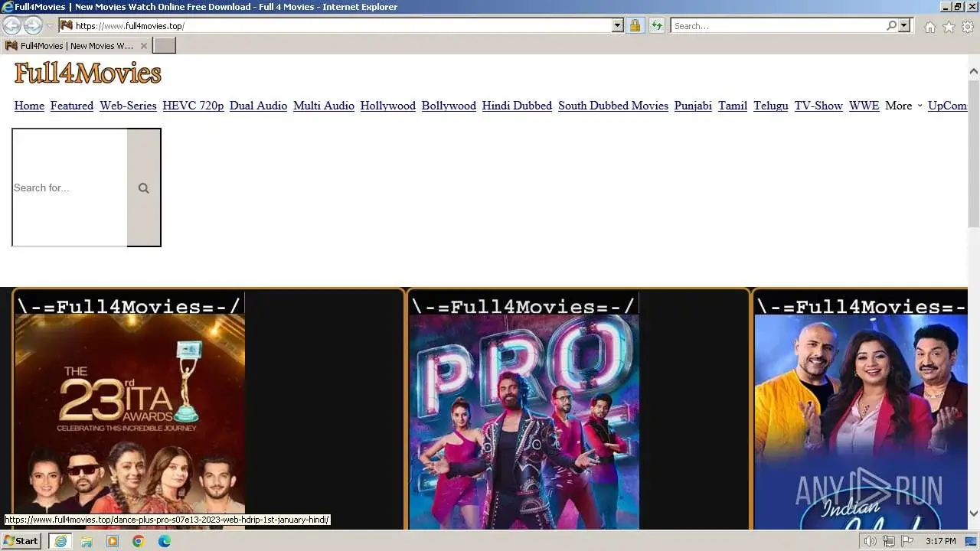Click the address bar URL field

342,25
